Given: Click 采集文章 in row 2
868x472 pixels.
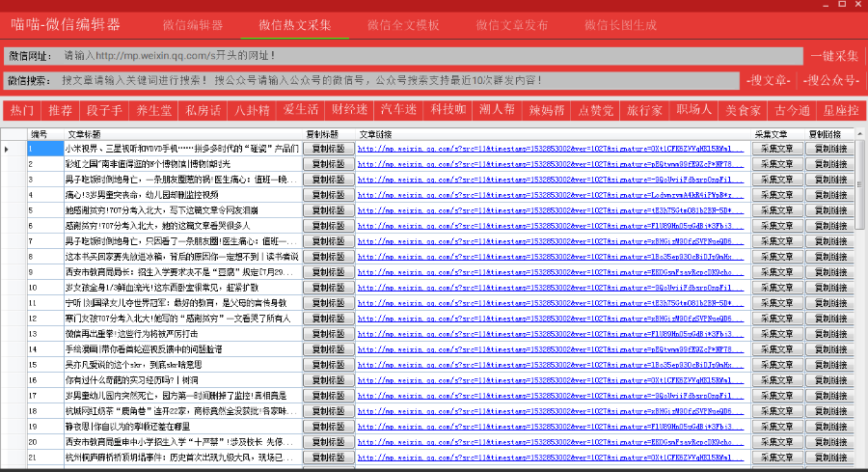Looking at the screenshot, I should coord(777,164).
